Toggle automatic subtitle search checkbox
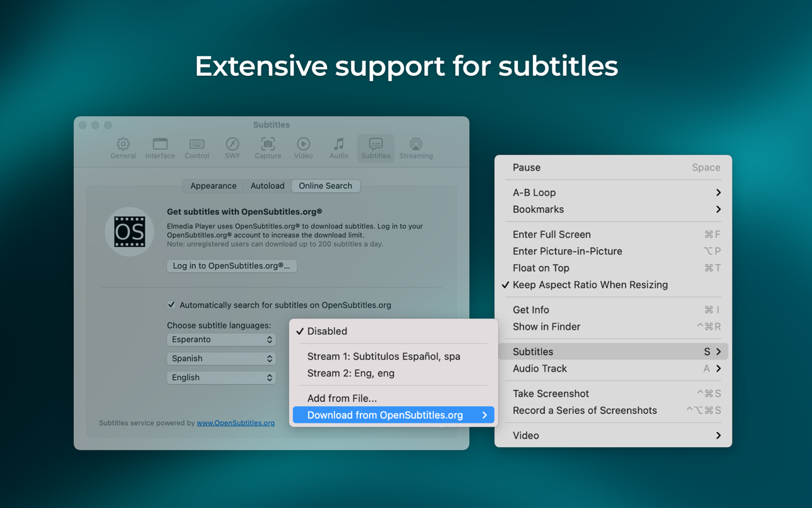 click(171, 305)
